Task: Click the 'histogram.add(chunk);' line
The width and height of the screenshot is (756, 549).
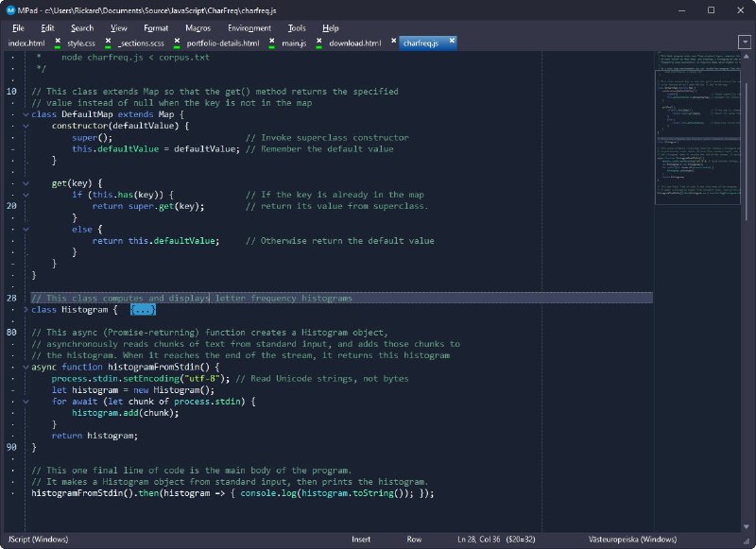Action: coord(126,413)
